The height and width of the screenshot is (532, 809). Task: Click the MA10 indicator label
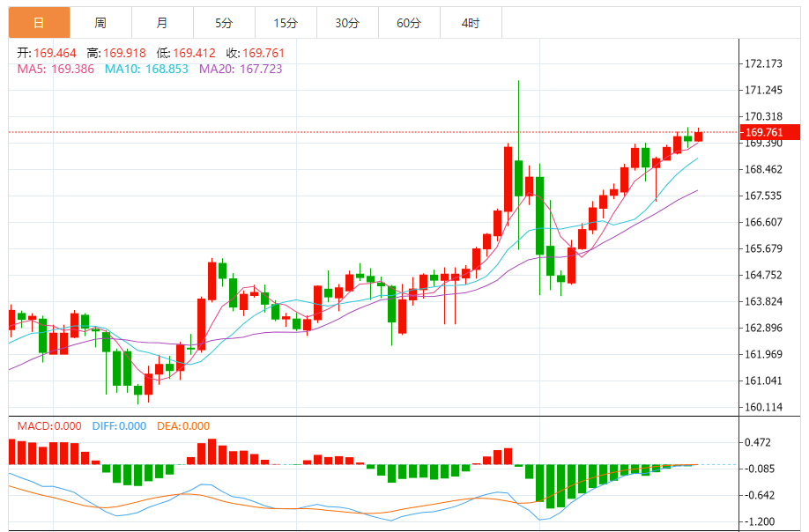(x=146, y=69)
